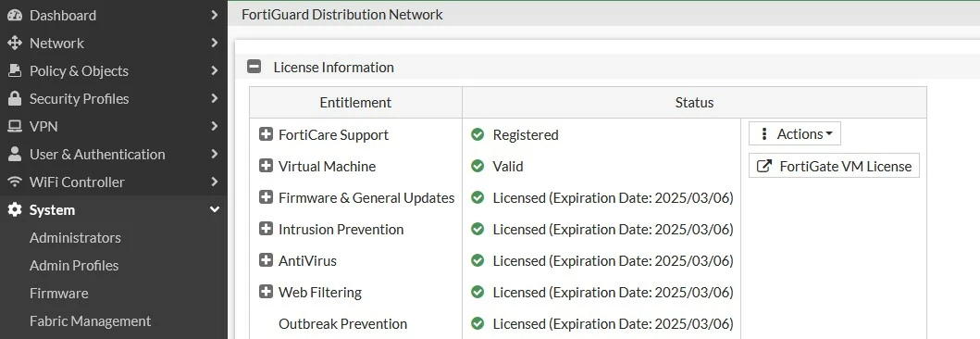The width and height of the screenshot is (980, 339).
Task: Expand the Dashboard menu chevron
Action: 215,15
